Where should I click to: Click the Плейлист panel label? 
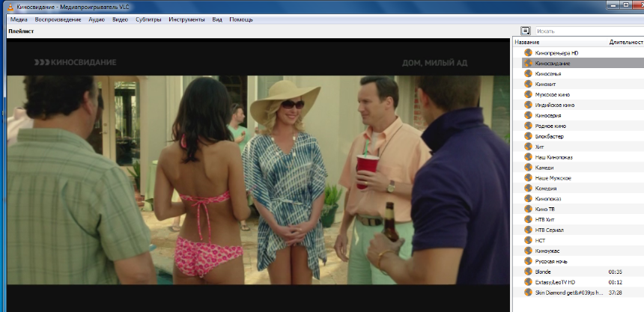pyautogui.click(x=21, y=31)
